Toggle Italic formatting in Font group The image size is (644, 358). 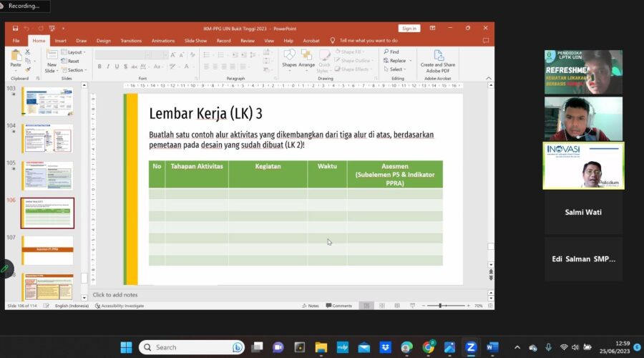pos(109,67)
